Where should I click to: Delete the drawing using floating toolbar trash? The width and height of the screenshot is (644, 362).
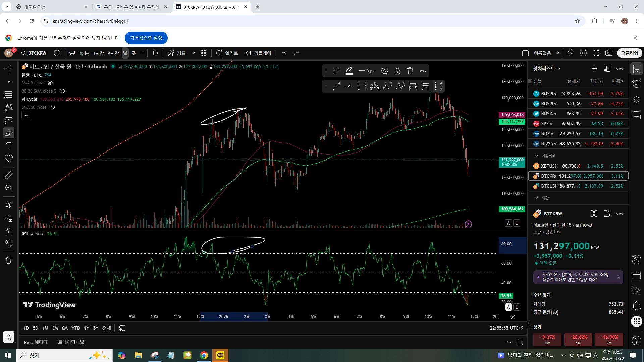[x=410, y=71]
